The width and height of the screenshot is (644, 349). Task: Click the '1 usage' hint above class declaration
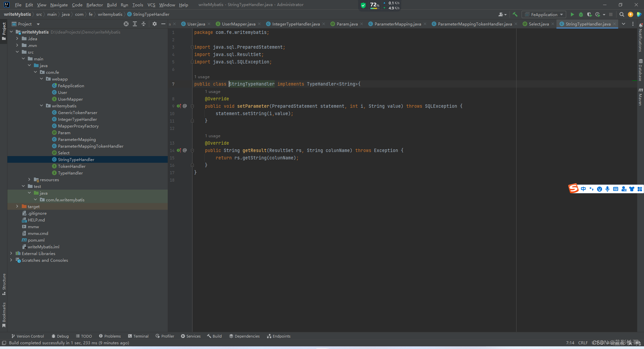tap(202, 77)
